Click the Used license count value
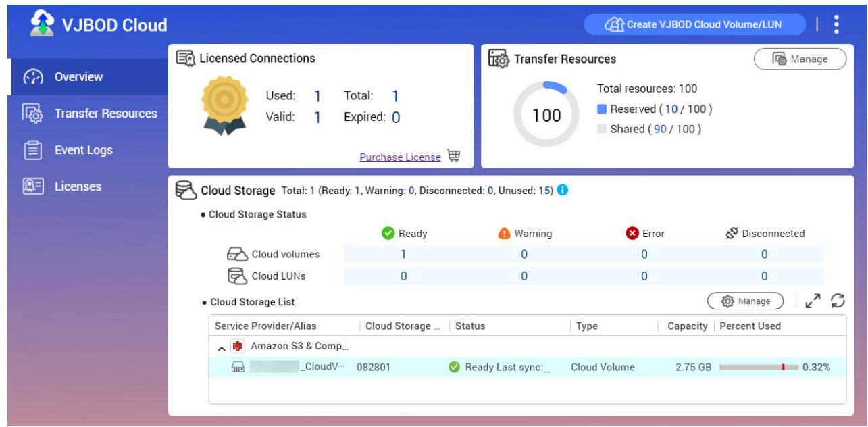This screenshot has height=427, width=868. [x=316, y=97]
